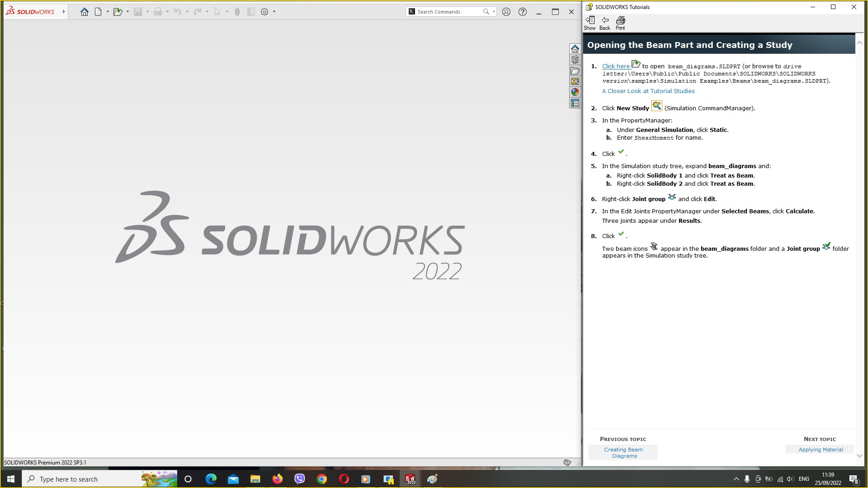Image resolution: width=868 pixels, height=488 pixels.
Task: Open the Show tutorial panel button
Action: [590, 22]
